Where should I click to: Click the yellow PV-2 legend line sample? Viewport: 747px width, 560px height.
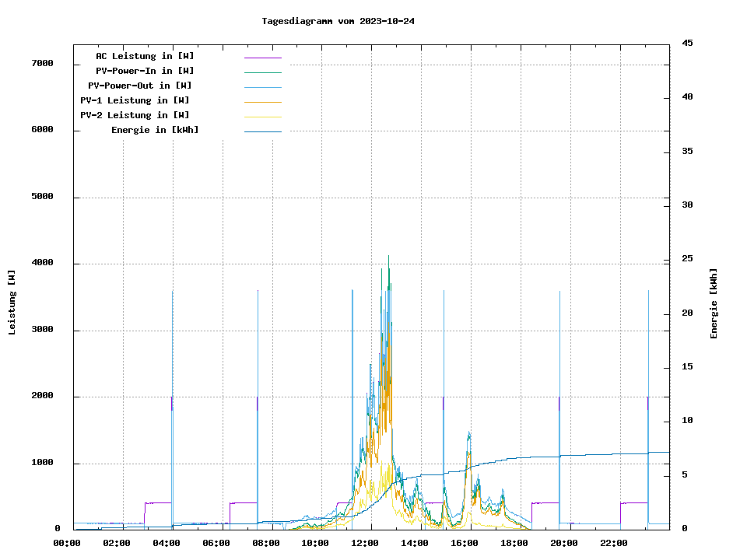[262, 117]
